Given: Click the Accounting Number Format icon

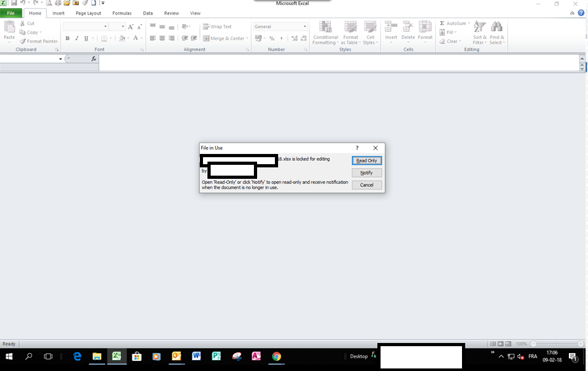Looking at the screenshot, I should (258, 38).
